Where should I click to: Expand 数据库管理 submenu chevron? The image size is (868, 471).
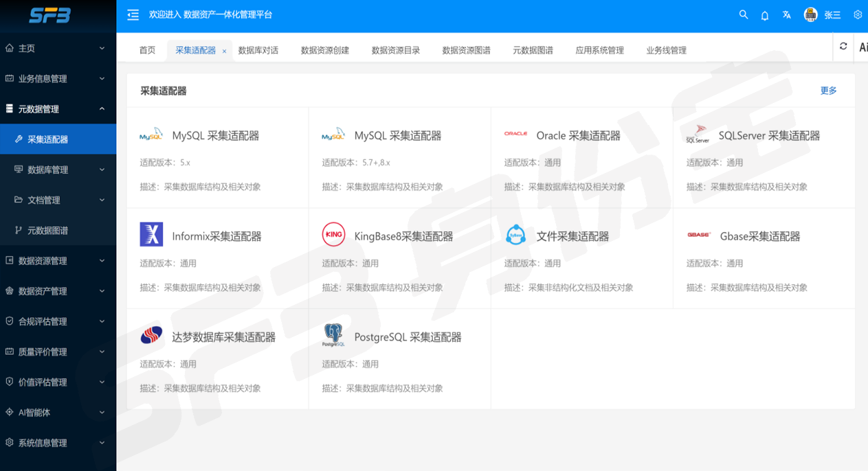(x=102, y=170)
